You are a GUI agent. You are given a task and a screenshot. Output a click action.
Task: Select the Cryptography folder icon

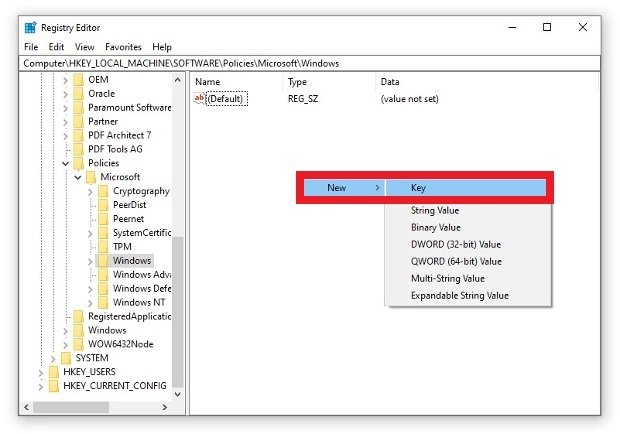point(103,191)
